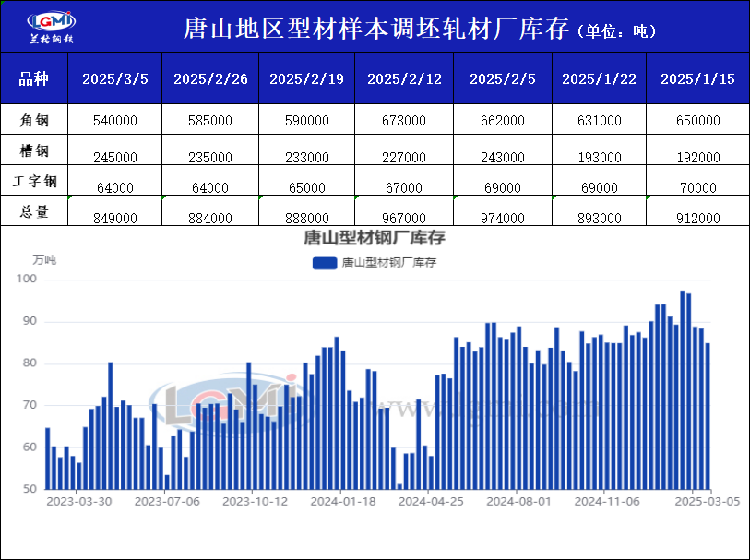Click the last bar at the chart's right end

[x=708, y=416]
